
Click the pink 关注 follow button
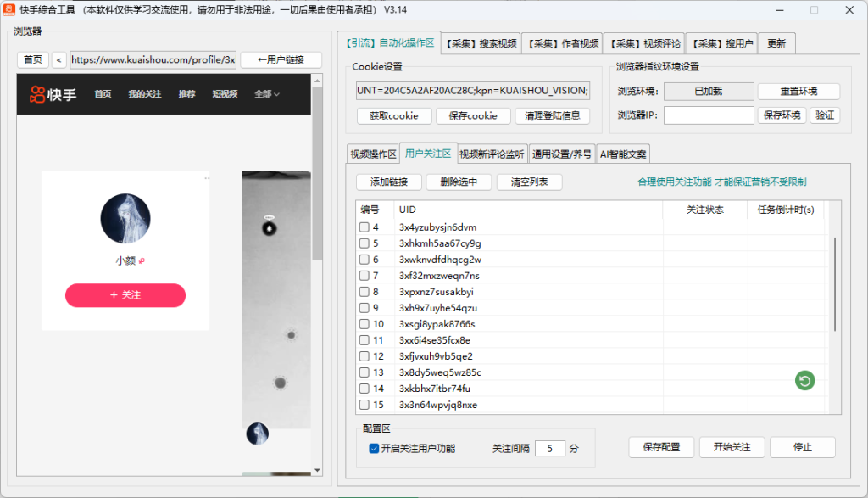125,295
